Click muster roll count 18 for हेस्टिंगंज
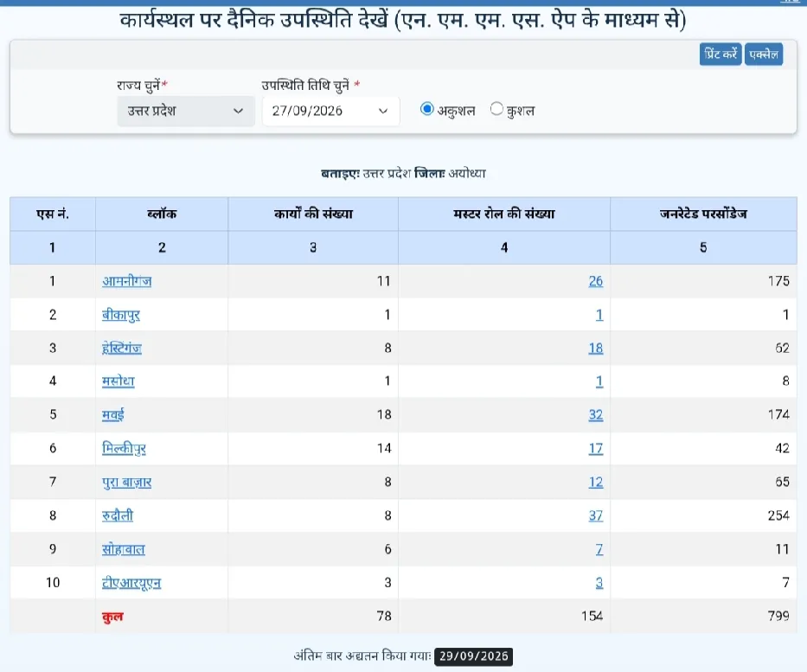807x672 pixels. (x=595, y=349)
